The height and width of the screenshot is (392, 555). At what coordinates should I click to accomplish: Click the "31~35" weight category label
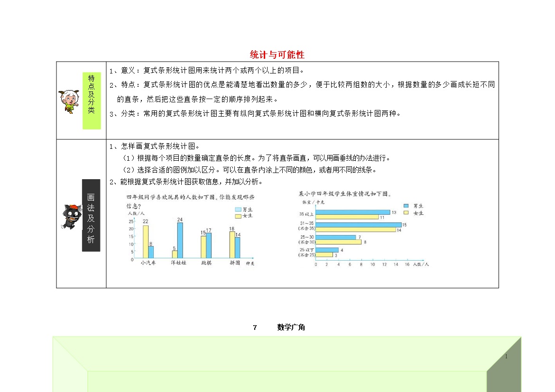click(307, 223)
